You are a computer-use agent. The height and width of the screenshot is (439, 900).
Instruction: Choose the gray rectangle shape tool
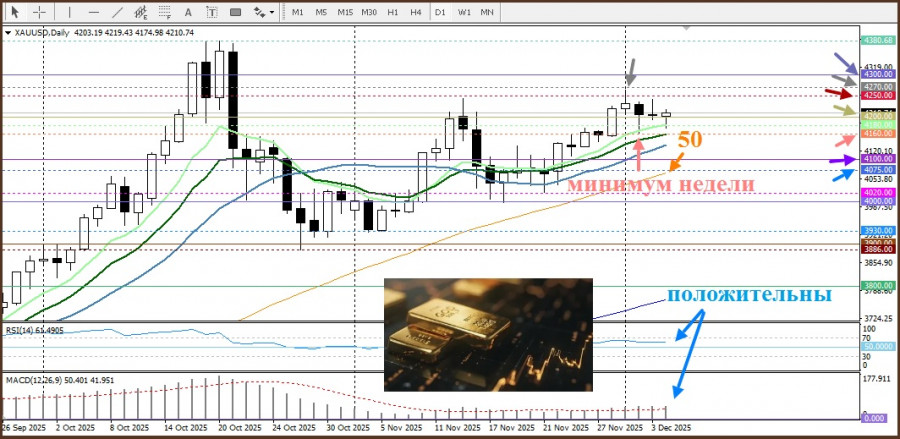[x=235, y=11]
